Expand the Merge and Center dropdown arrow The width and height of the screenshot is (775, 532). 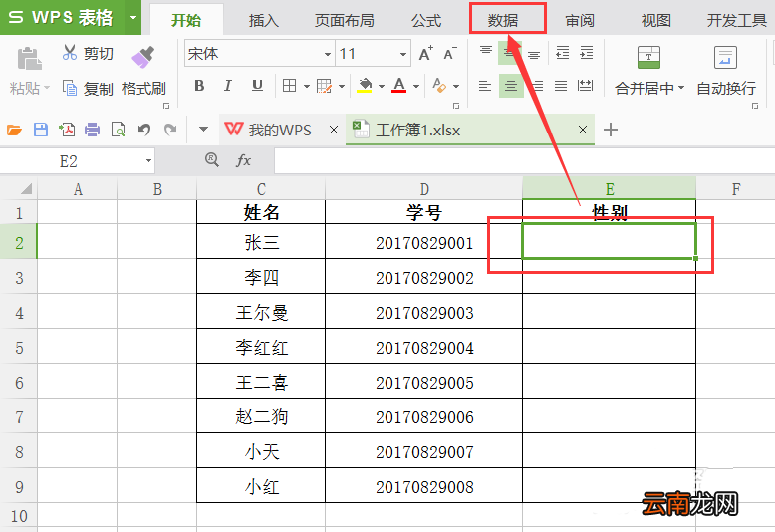tap(681, 88)
